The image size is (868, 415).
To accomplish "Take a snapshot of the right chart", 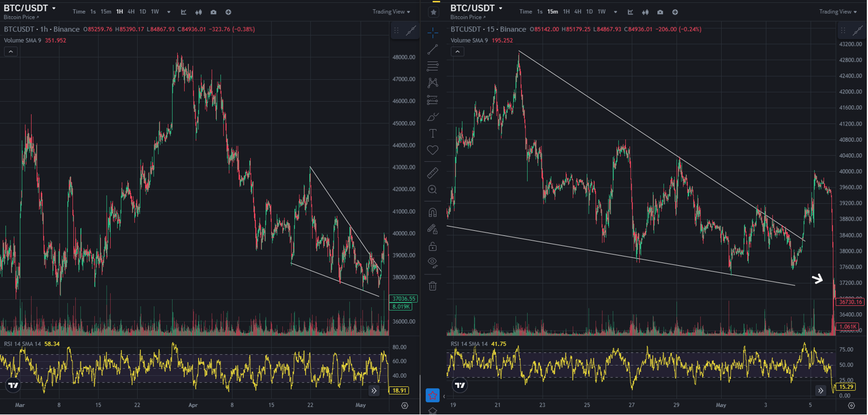I will click(660, 12).
